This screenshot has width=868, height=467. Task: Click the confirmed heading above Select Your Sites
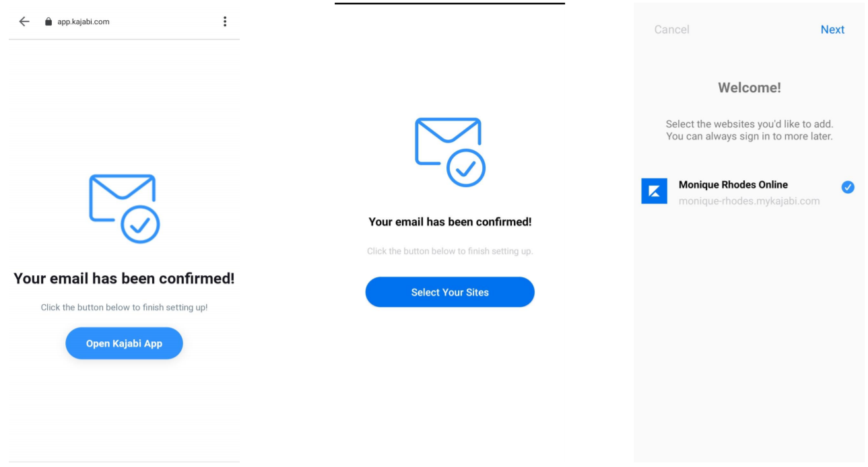(450, 222)
